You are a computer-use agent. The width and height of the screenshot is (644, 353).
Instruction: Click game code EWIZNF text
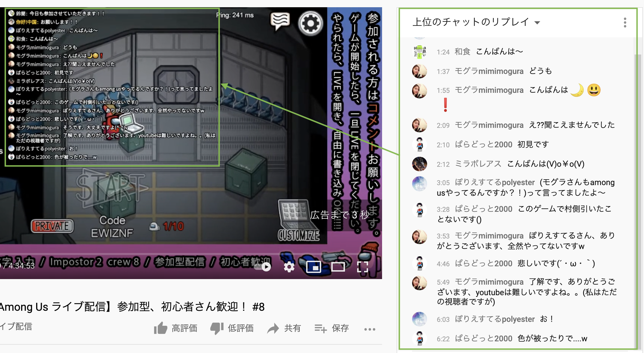tap(112, 233)
